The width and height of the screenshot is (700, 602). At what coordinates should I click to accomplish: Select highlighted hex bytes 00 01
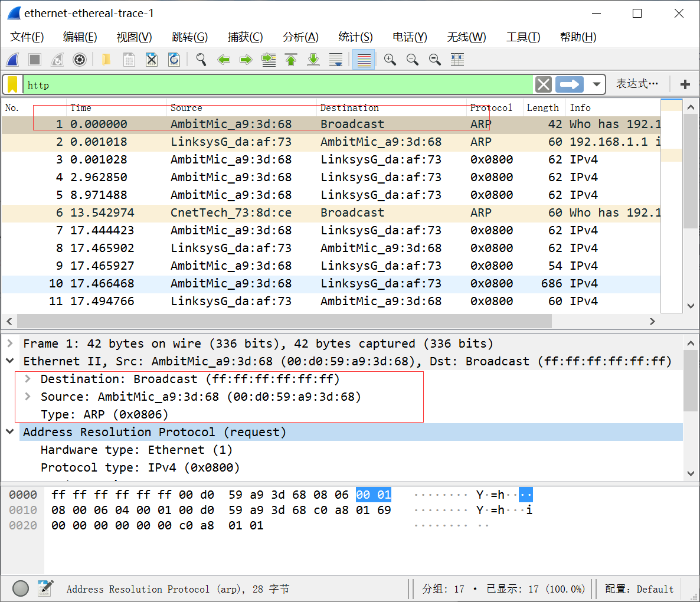[374, 495]
